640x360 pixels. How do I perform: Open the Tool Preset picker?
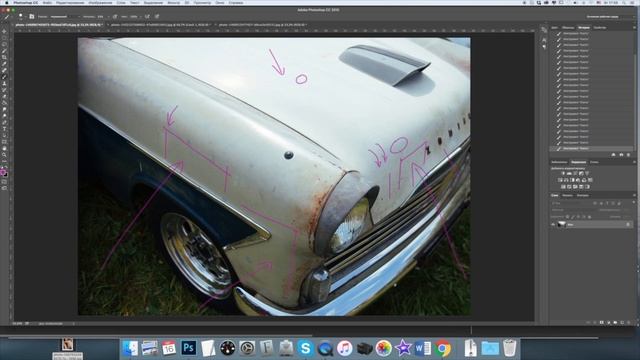(7, 17)
